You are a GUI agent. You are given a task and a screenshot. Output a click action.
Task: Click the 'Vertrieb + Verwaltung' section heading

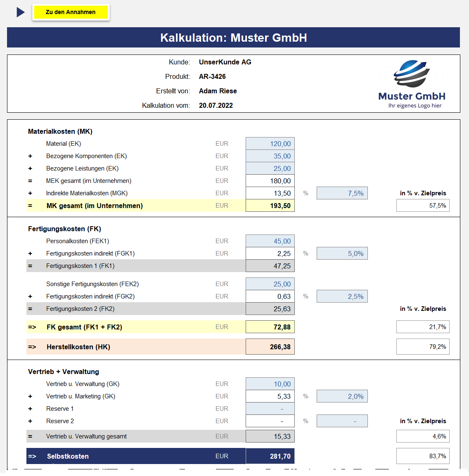[64, 372]
